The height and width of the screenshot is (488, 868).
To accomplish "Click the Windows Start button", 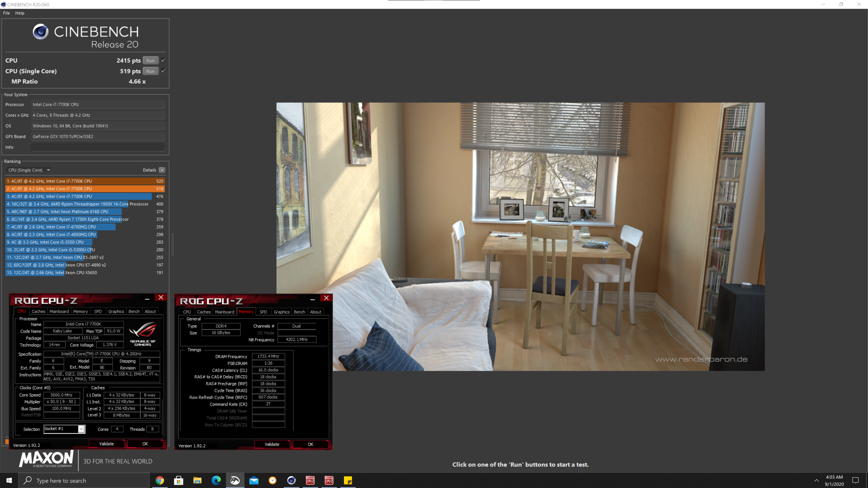I will point(9,480).
